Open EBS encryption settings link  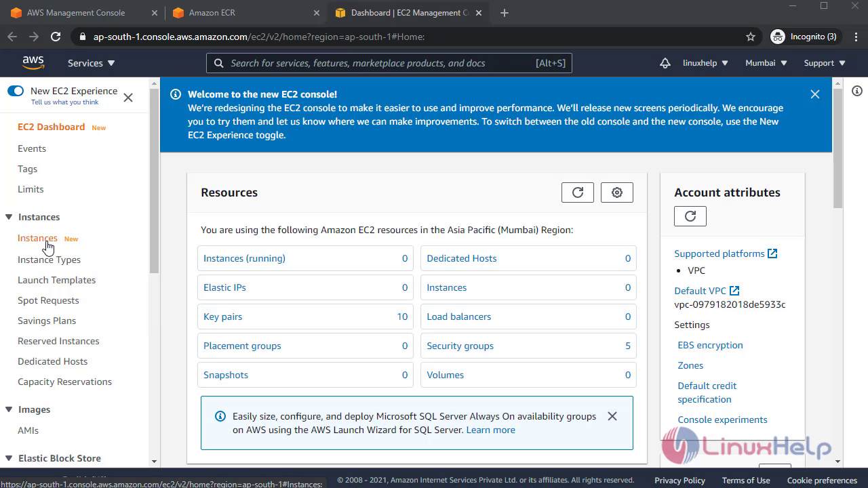(710, 345)
